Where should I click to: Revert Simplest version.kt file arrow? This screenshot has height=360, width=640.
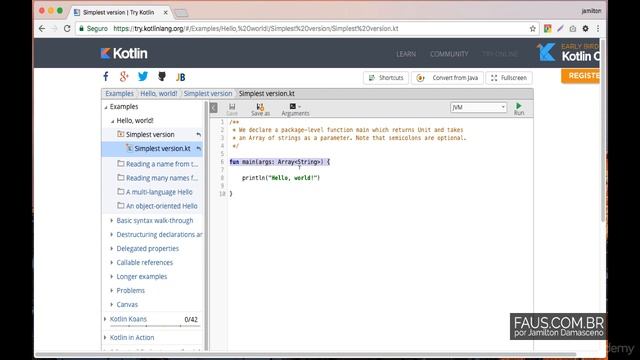click(198, 149)
